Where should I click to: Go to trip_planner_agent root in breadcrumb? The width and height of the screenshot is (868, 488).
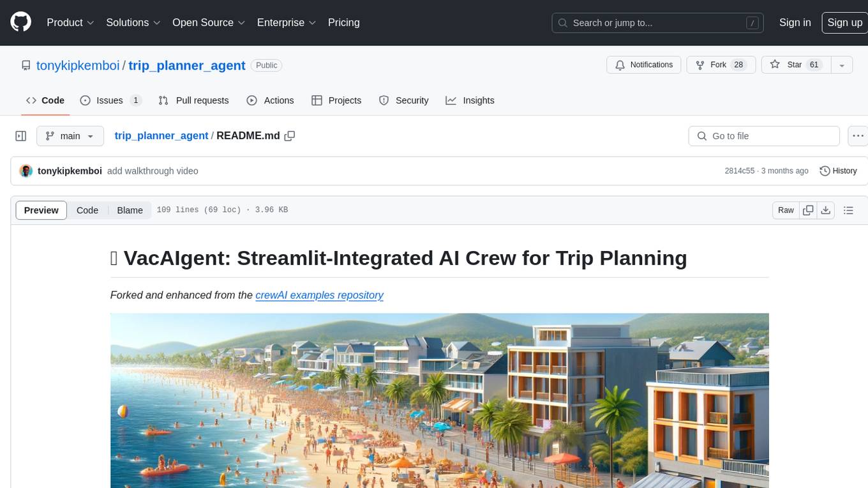pyautogui.click(x=161, y=136)
